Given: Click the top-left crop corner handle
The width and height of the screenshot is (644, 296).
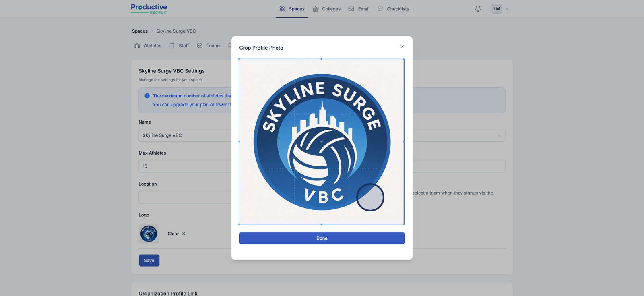Looking at the screenshot, I should click(x=239, y=59).
